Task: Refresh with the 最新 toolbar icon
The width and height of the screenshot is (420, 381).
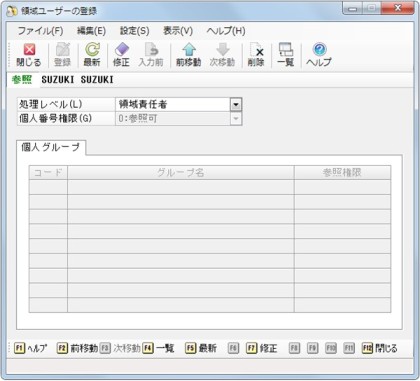Action: pyautogui.click(x=92, y=55)
